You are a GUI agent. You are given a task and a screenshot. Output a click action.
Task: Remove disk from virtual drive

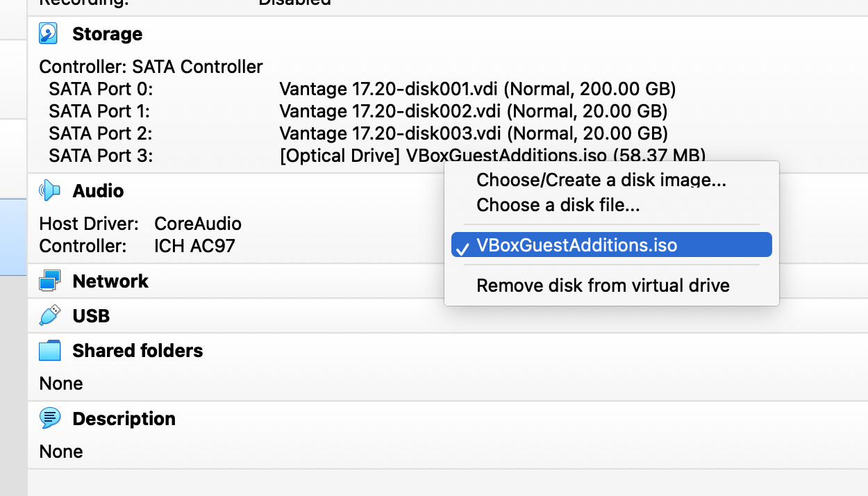click(603, 285)
